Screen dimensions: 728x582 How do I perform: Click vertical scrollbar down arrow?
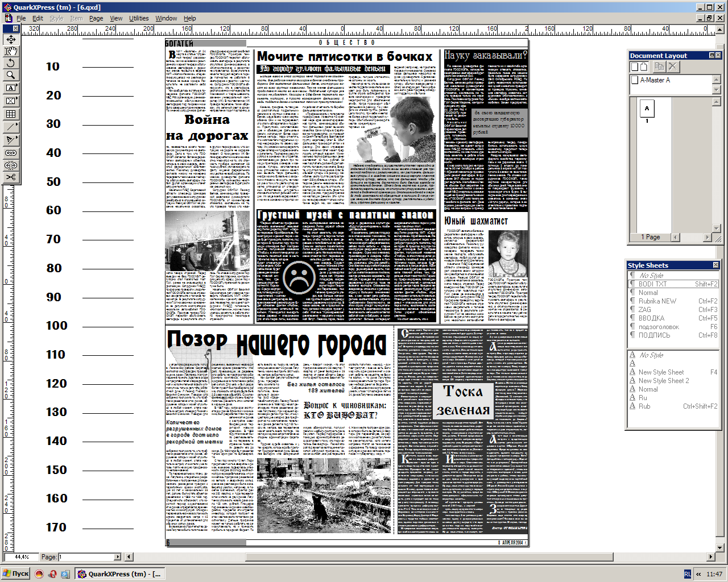tap(719, 548)
